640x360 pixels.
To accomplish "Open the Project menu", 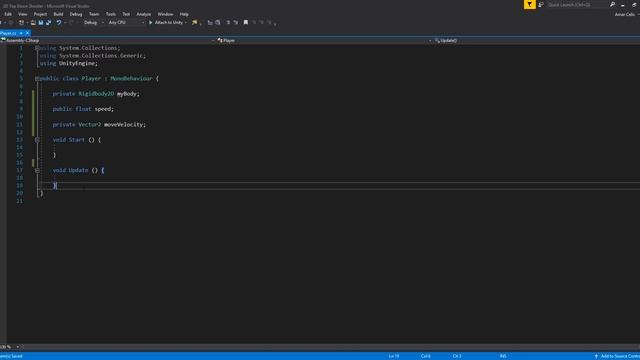I will pos(40,14).
